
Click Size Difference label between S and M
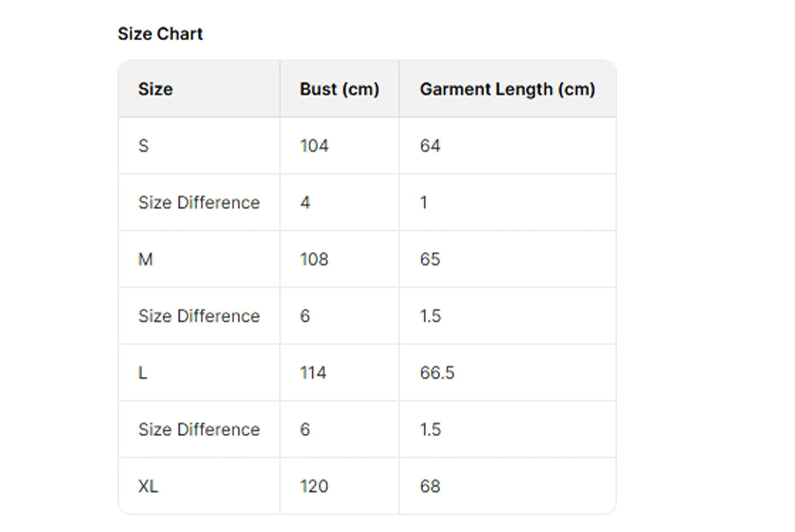coord(199,202)
